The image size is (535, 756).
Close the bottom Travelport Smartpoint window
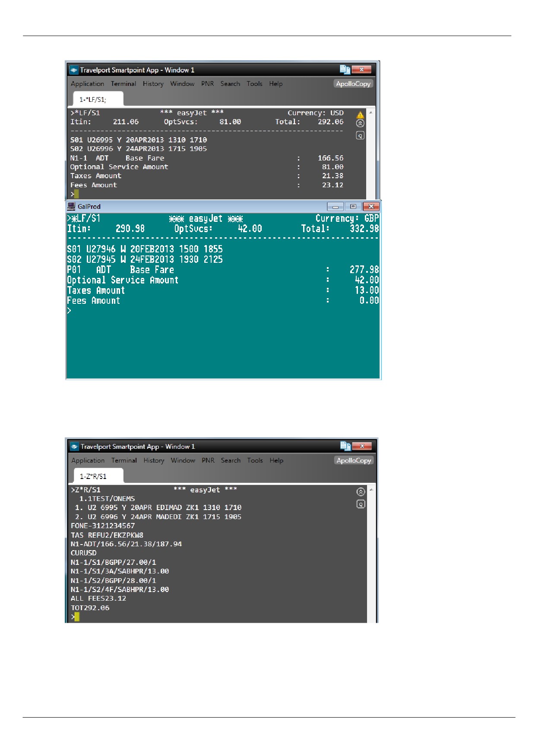click(x=363, y=446)
